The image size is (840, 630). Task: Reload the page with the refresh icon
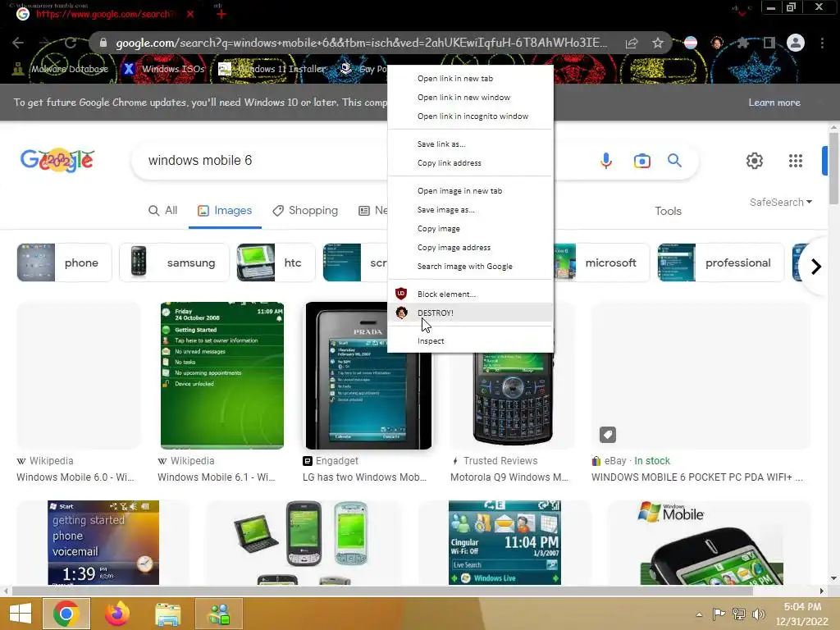pyautogui.click(x=71, y=43)
